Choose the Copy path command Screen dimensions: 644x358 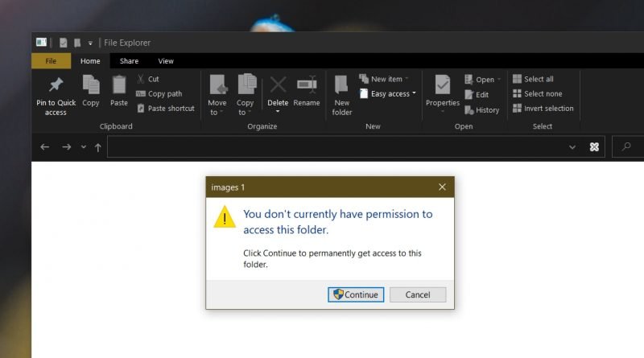[159, 93]
